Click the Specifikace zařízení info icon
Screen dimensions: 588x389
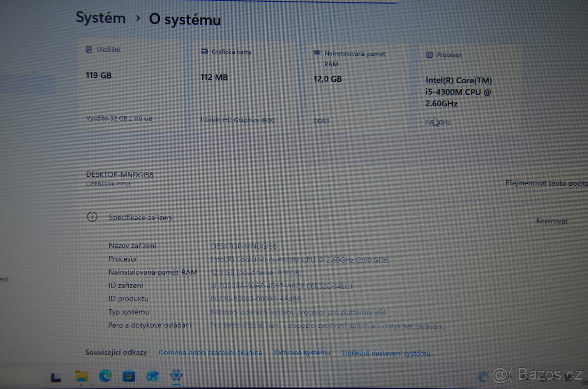93,217
